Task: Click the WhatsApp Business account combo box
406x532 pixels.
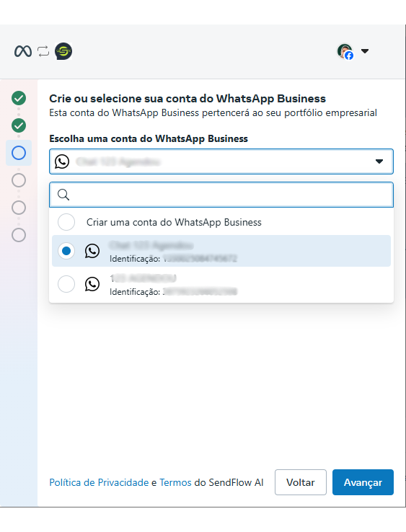Action: [x=221, y=161]
